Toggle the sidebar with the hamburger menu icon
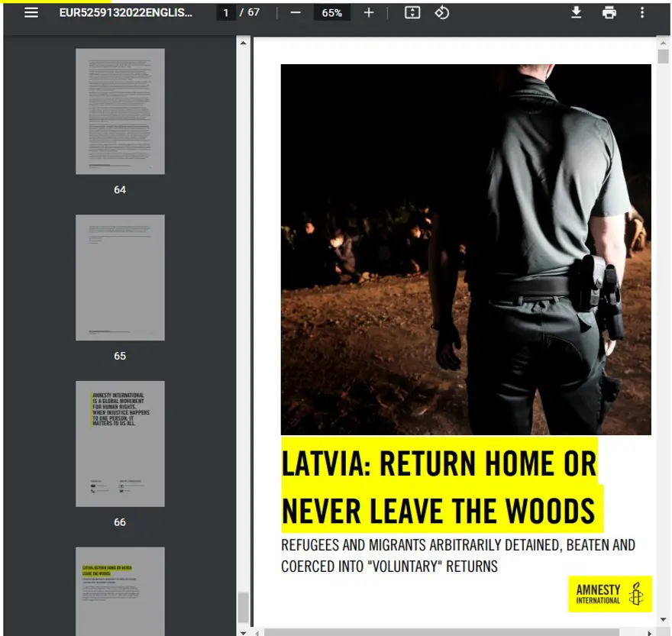This screenshot has height=636, width=672. tap(31, 13)
